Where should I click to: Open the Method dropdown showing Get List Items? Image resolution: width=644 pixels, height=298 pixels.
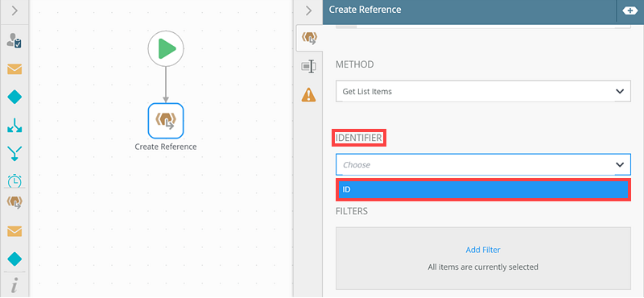tap(483, 91)
